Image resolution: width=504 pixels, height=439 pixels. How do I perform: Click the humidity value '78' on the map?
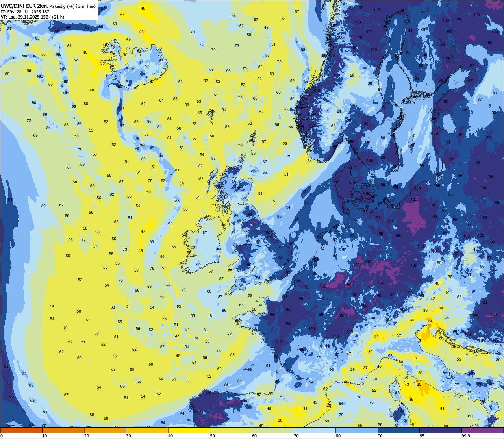pos(371,402)
